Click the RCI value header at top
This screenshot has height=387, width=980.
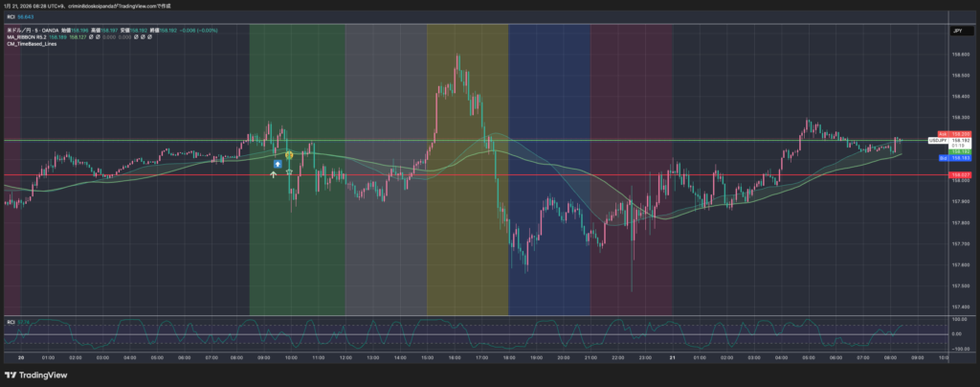click(x=19, y=16)
